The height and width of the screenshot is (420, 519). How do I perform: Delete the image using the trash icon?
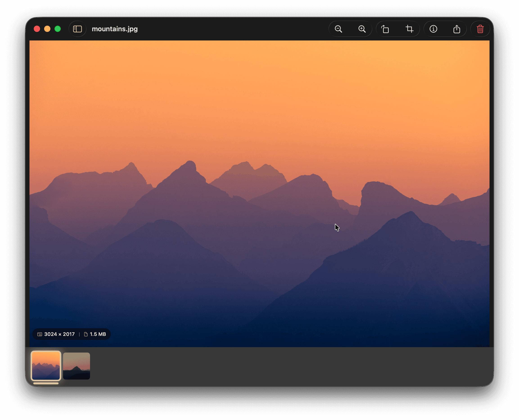click(x=480, y=29)
